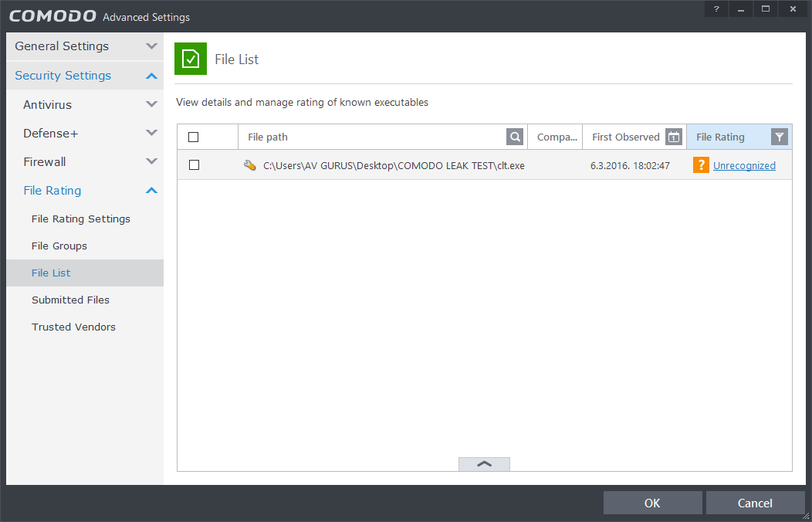
Task: Open the help question mark in title bar
Action: click(716, 8)
